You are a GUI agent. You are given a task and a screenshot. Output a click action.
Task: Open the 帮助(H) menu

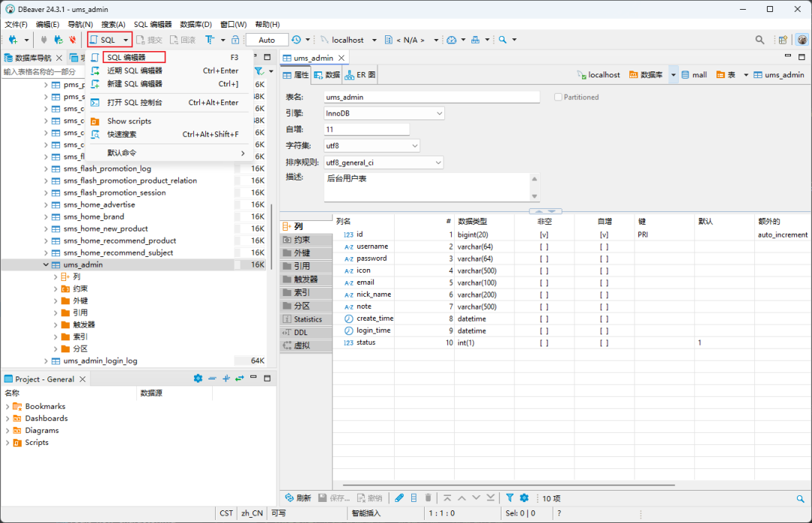tap(267, 24)
